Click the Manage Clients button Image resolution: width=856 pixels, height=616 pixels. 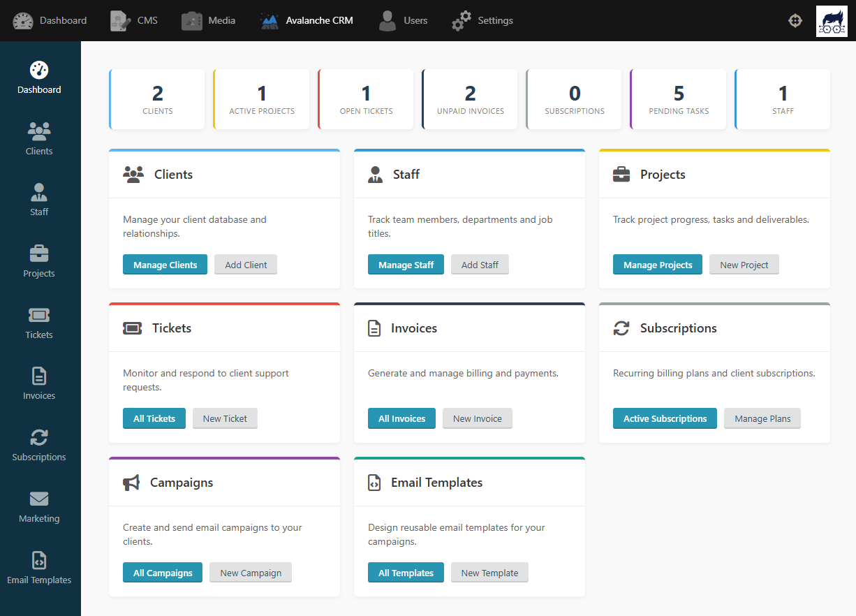coord(165,264)
